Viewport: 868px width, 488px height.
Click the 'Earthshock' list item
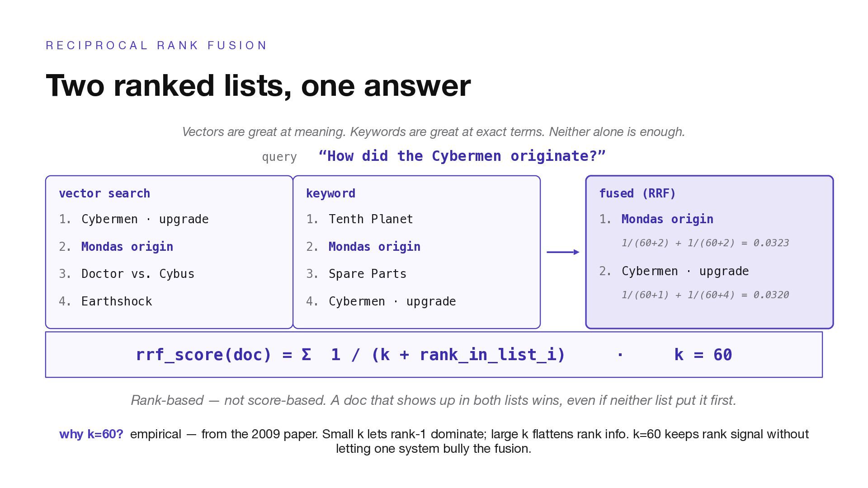[117, 301]
